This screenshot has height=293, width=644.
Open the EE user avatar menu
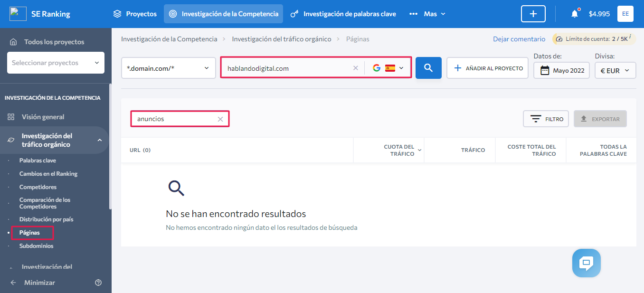click(x=625, y=14)
